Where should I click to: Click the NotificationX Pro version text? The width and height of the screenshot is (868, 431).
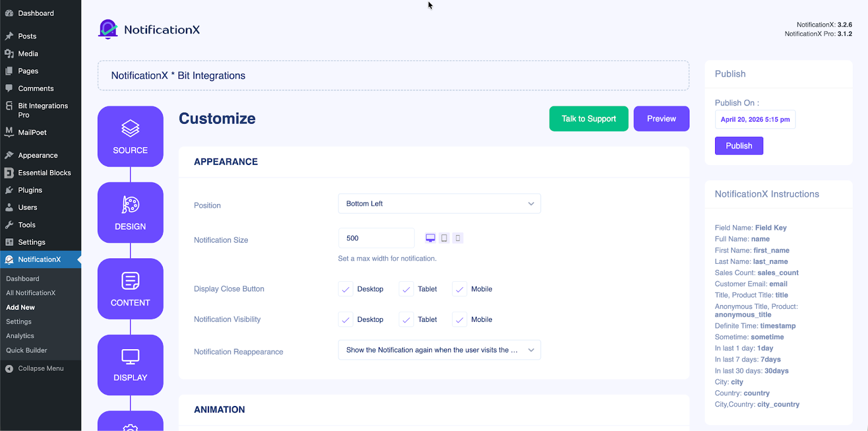pos(818,34)
